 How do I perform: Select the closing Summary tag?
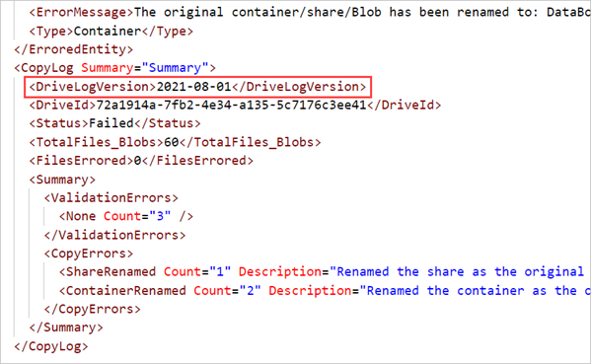pos(66,328)
